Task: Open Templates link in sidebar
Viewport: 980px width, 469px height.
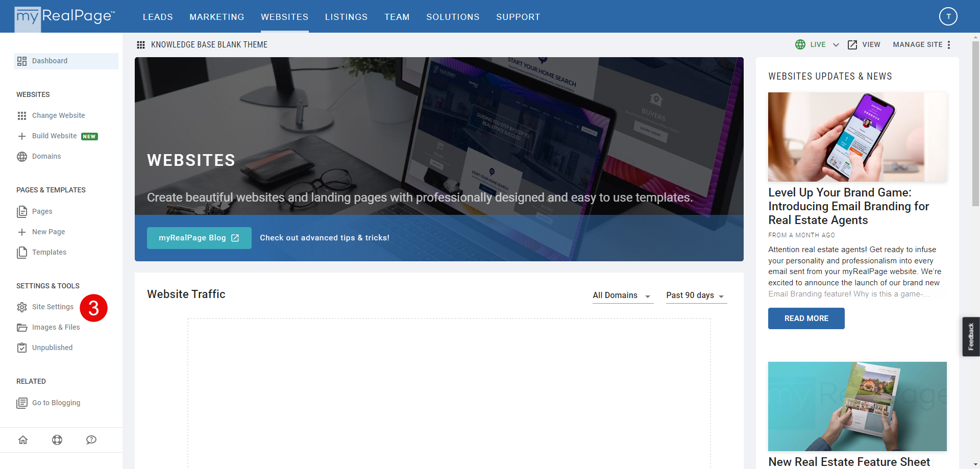Action: pos(49,253)
